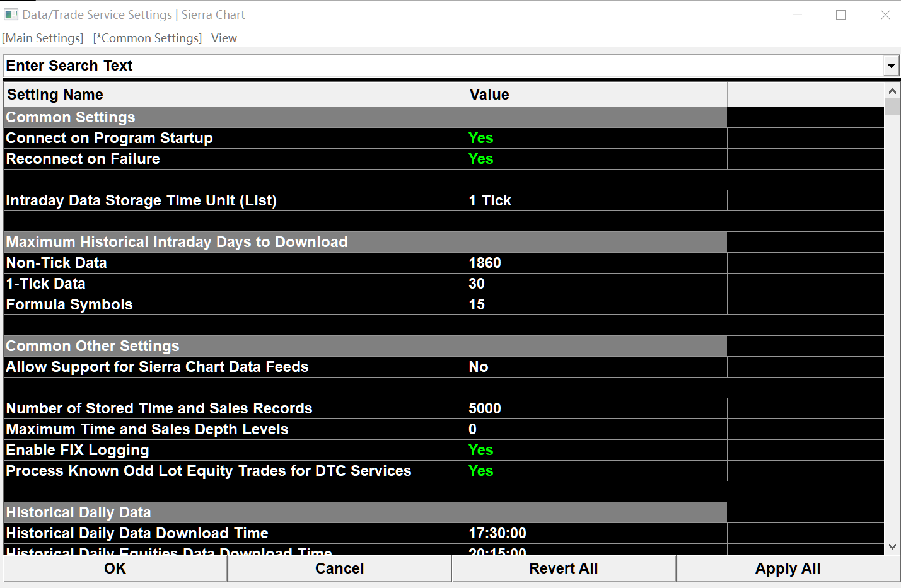Select Maximum Historical Intraday Days to Download header
This screenshot has height=588, width=901.
[x=365, y=242]
